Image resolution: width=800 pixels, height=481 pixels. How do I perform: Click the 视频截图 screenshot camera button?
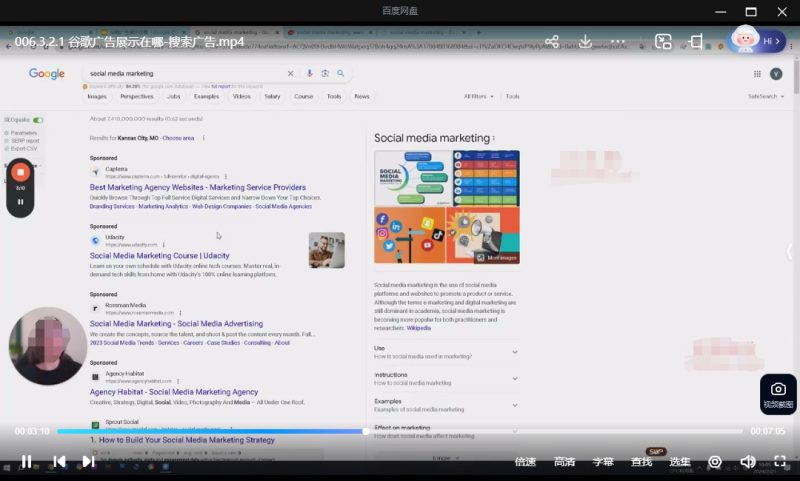click(x=778, y=393)
